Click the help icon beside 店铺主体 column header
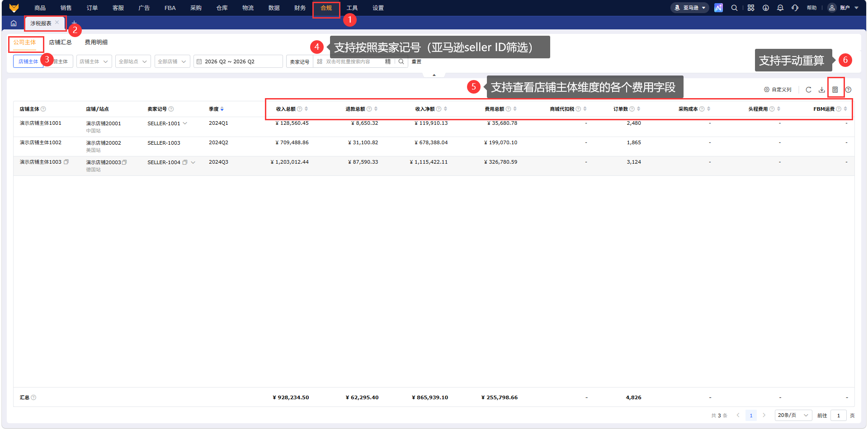 coord(43,109)
